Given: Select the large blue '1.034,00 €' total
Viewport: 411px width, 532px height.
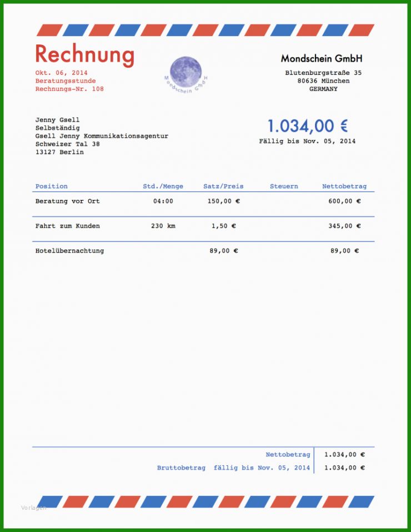Looking at the screenshot, I should [308, 126].
